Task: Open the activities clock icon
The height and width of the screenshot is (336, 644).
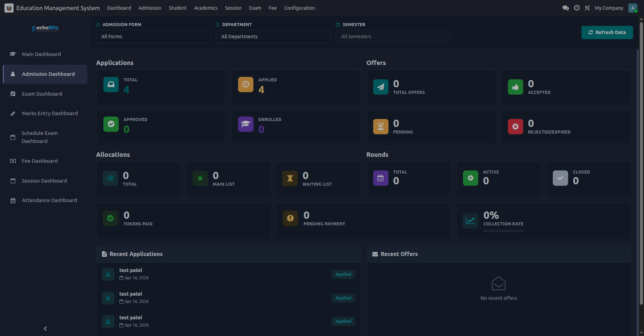Action: click(577, 8)
